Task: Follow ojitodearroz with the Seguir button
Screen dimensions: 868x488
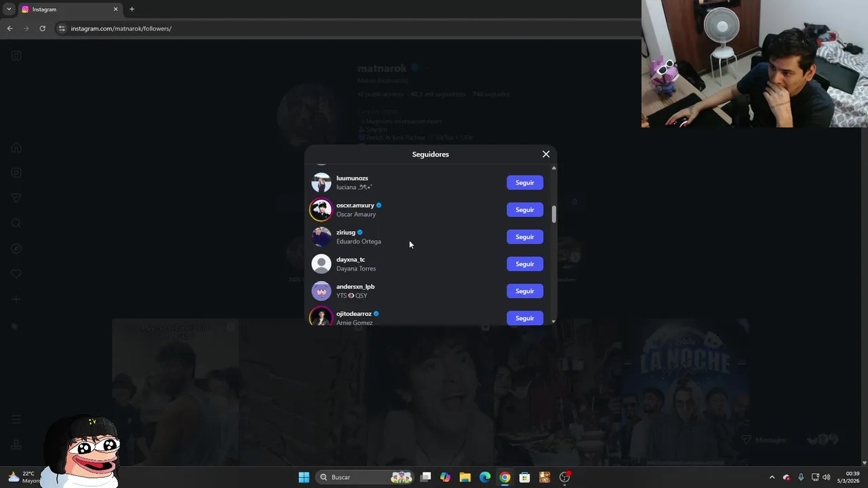Action: (525, 318)
